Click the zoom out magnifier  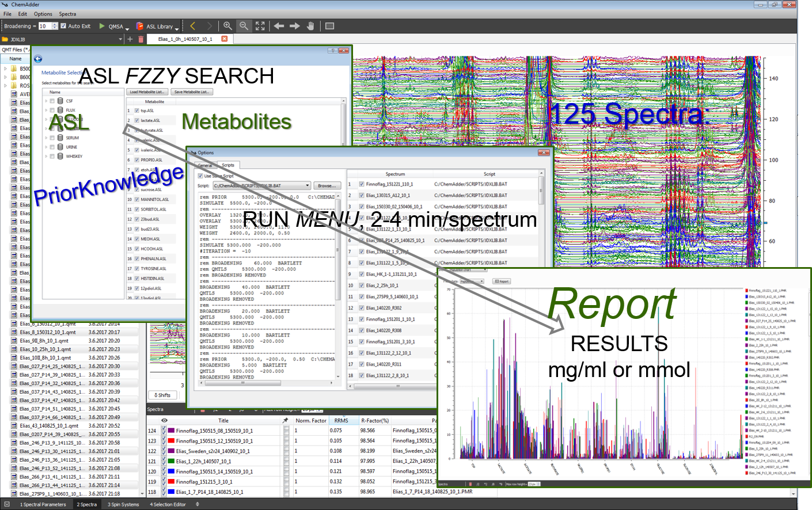244,26
